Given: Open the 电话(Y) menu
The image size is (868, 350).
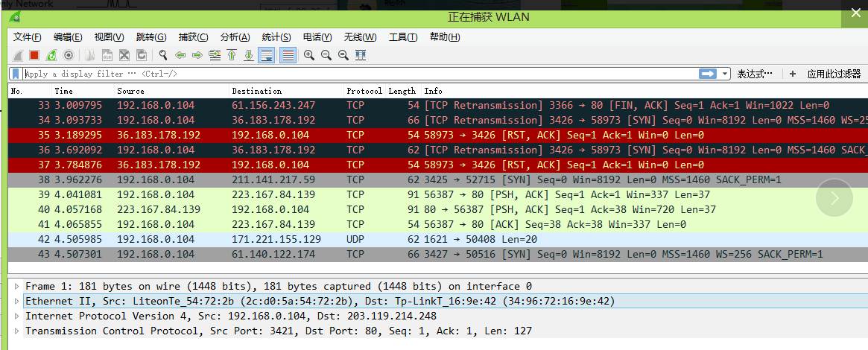Looking at the screenshot, I should [317, 37].
